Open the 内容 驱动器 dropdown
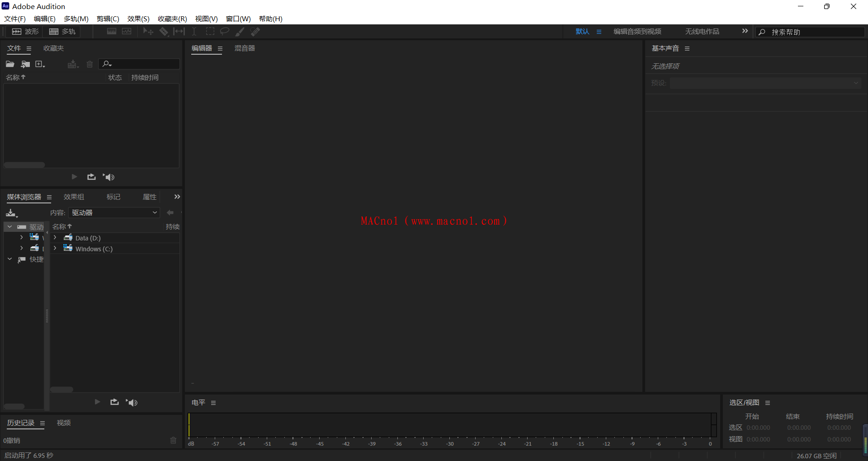Viewport: 868px width, 461px height. (114, 212)
